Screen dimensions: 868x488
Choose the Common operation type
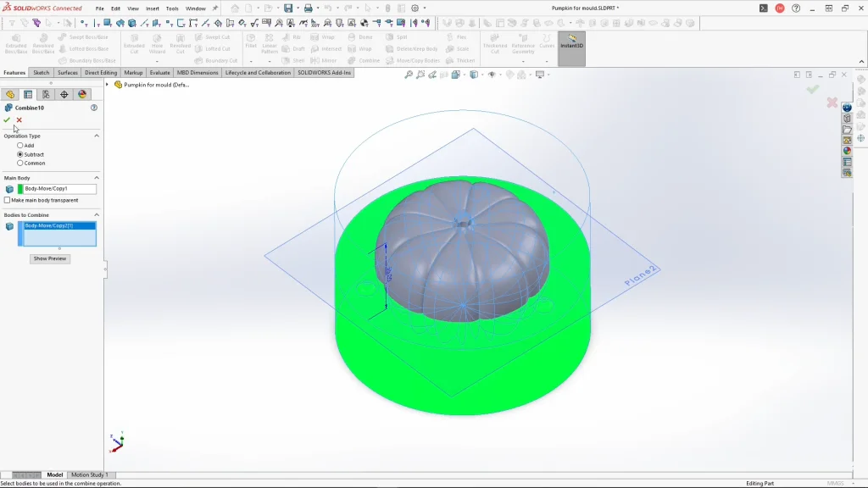coord(20,163)
